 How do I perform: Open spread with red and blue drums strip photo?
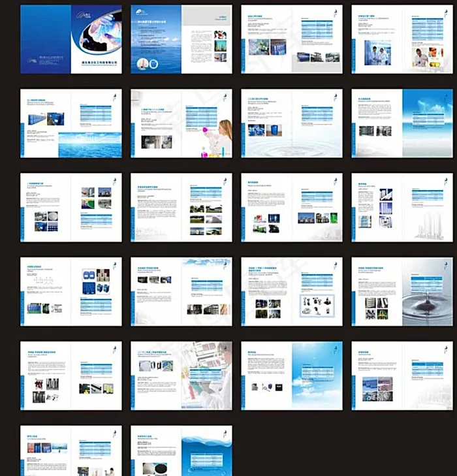point(71,451)
